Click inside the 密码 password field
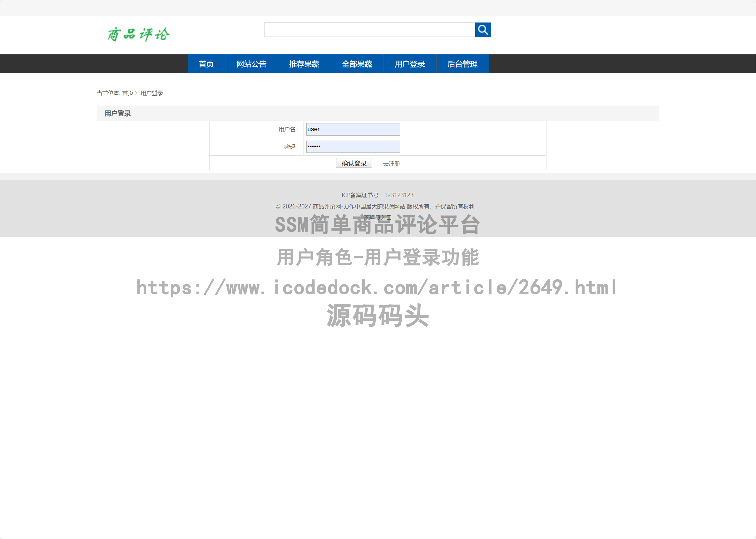 coord(353,146)
